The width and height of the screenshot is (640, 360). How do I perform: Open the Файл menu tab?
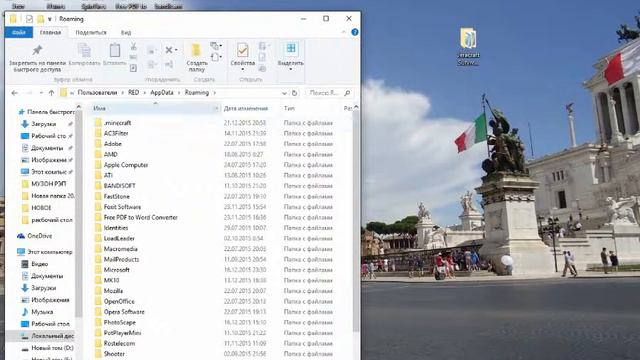19,32
